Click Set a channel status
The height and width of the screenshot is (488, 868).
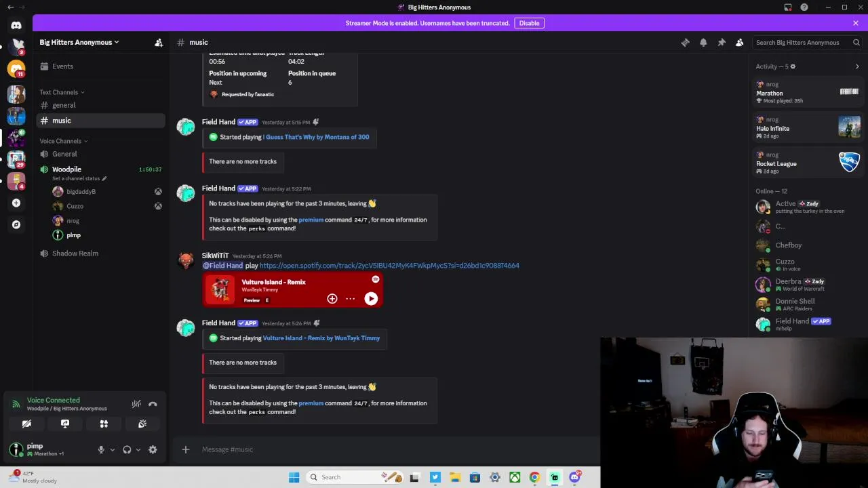79,178
